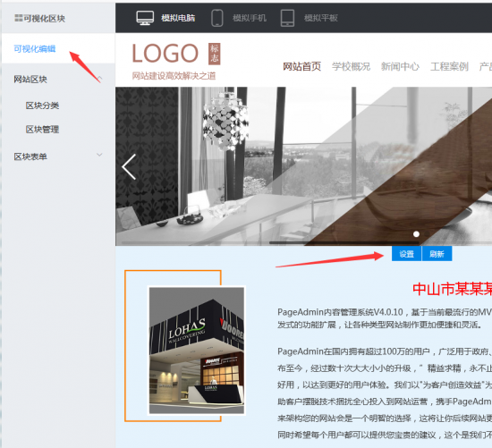Screen dimensions: 492x448
Task: Switch to 模拟平板 preview mode
Action: pos(320,18)
